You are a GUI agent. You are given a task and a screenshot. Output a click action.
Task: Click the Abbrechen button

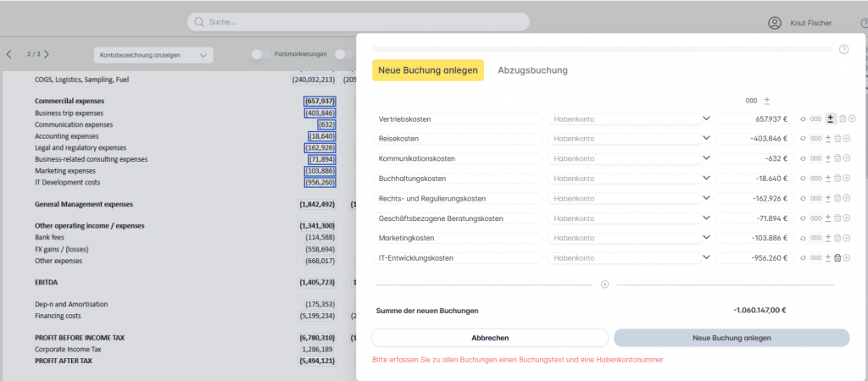(490, 338)
